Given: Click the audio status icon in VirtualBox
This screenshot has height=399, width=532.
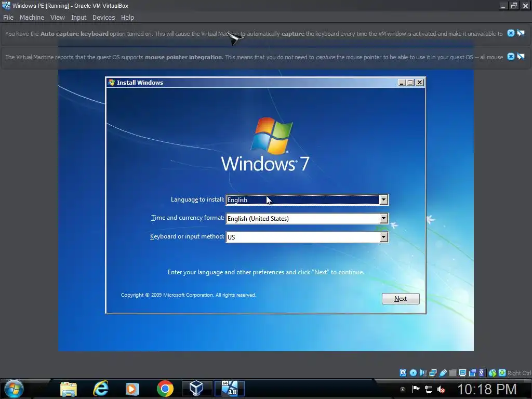Looking at the screenshot, I should tap(423, 373).
